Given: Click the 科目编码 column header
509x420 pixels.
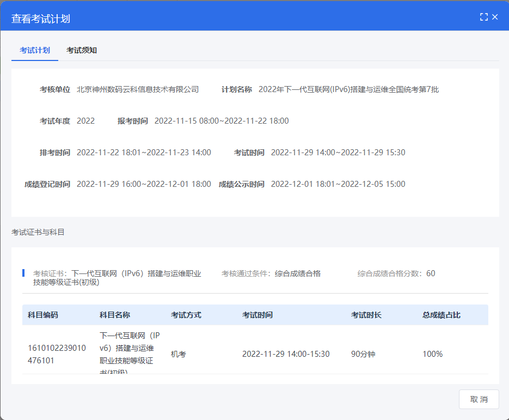Looking at the screenshot, I should click(43, 315).
